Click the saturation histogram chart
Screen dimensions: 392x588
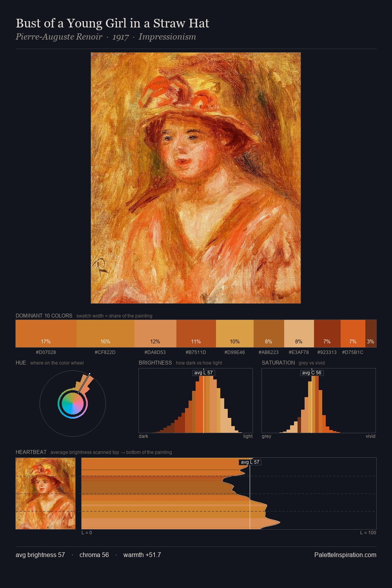pyautogui.click(x=319, y=401)
